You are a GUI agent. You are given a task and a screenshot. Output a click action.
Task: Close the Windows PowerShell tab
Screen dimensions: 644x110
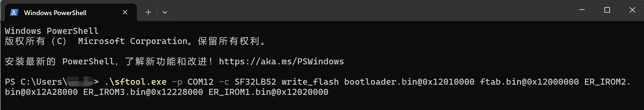[x=125, y=12]
